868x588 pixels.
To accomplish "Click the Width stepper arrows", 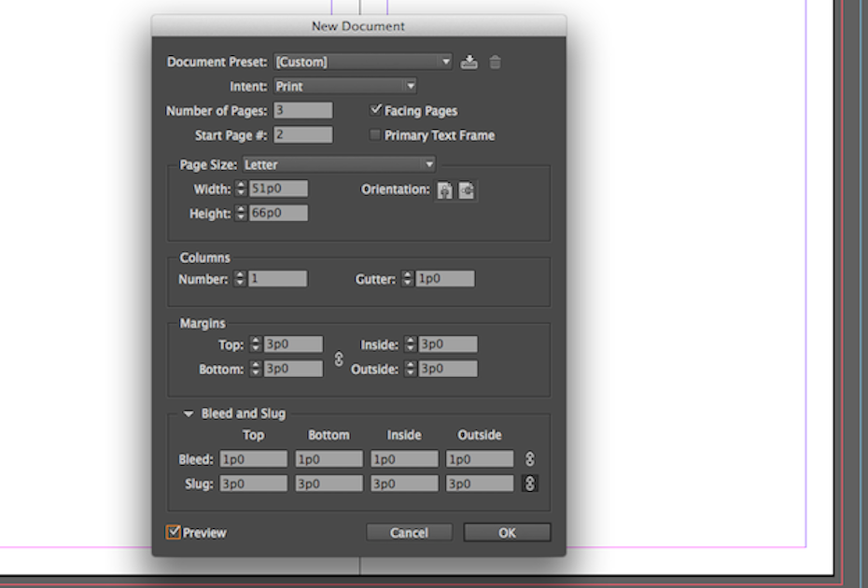I will click(241, 189).
